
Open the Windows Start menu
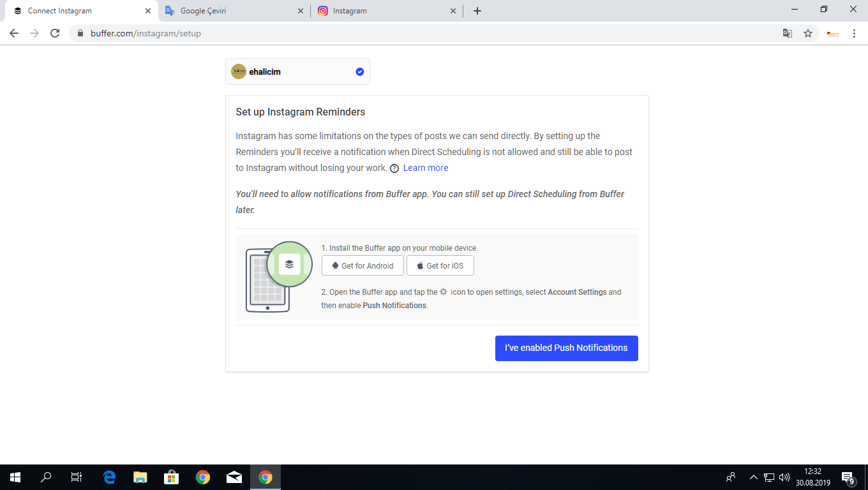coord(15,477)
